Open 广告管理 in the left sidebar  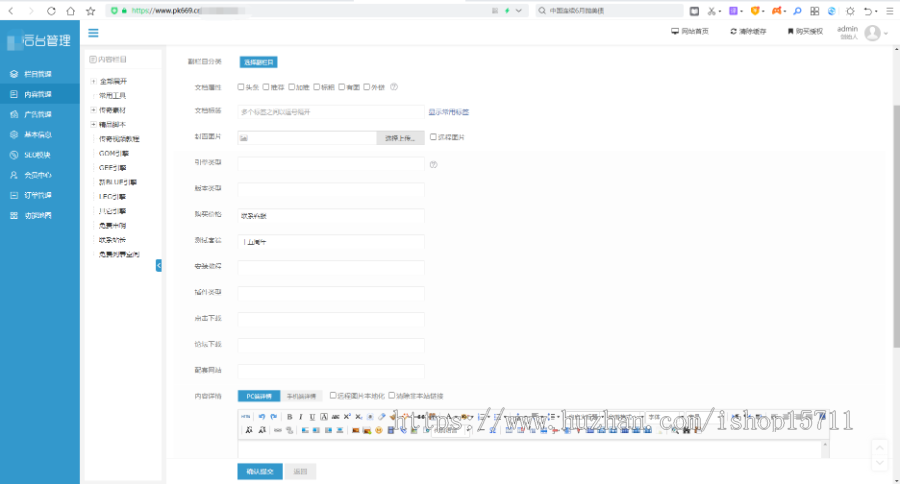[40, 114]
